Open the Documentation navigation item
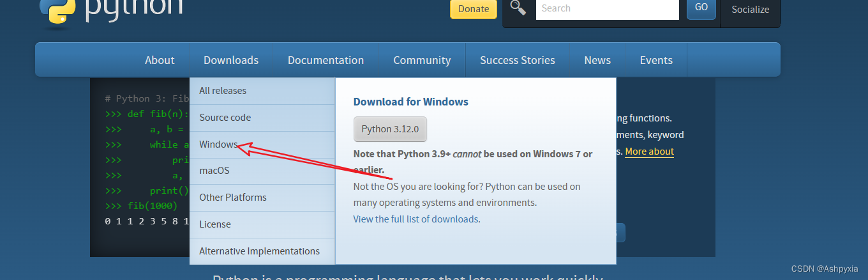Image resolution: width=868 pixels, height=280 pixels. tap(325, 60)
